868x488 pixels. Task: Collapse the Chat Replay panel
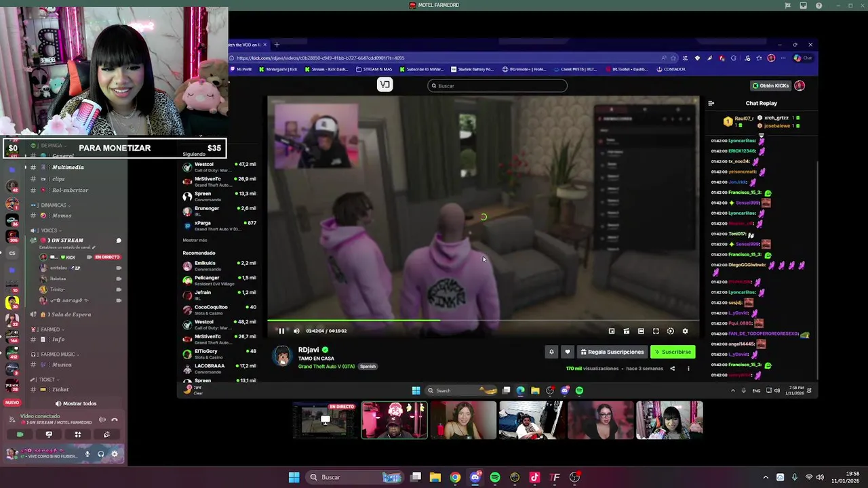click(x=711, y=104)
